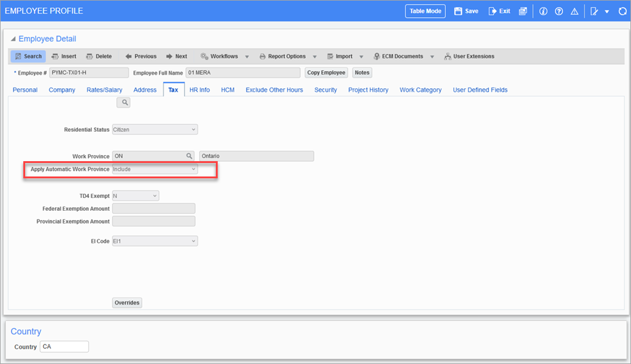The image size is (631, 364).
Task: Click the Work Province lookup magnifier icon
Action: click(x=189, y=156)
